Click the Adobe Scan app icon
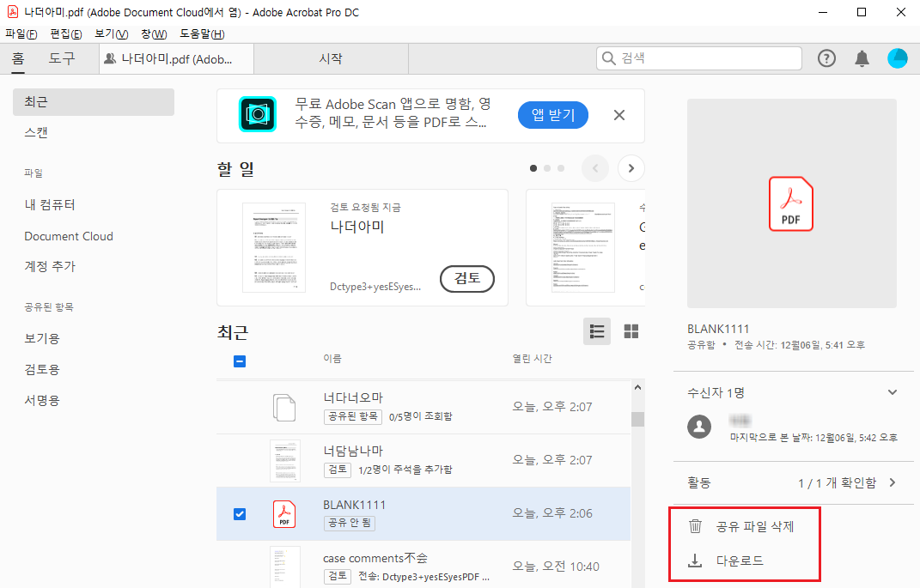This screenshot has width=920, height=588. tap(258, 114)
